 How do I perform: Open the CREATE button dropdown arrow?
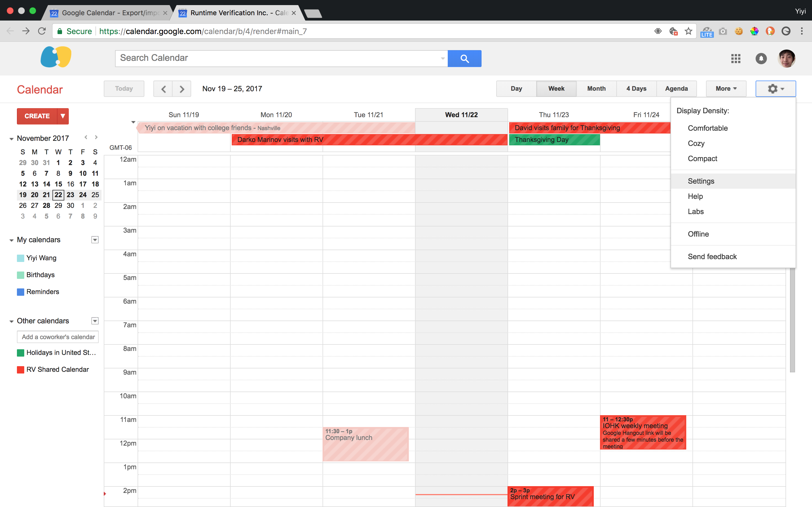tap(63, 116)
